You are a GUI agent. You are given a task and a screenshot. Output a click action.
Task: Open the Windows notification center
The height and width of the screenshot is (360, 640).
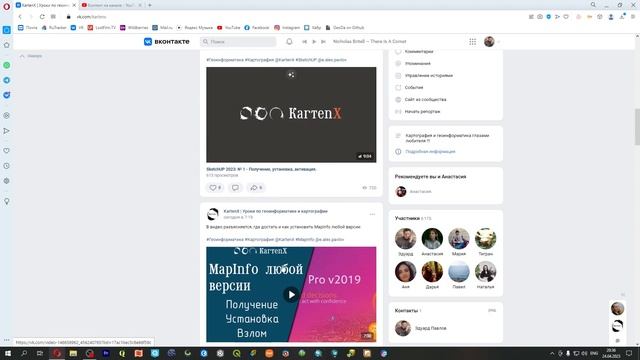click(x=629, y=353)
